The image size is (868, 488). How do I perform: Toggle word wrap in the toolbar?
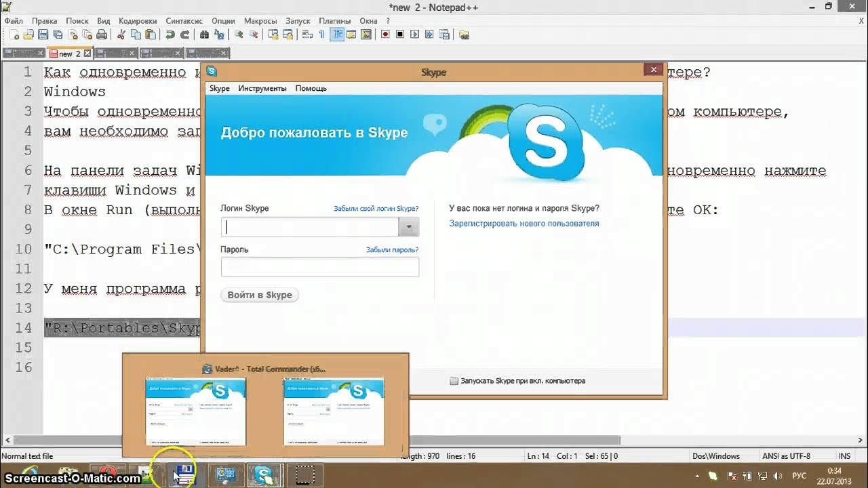307,34
